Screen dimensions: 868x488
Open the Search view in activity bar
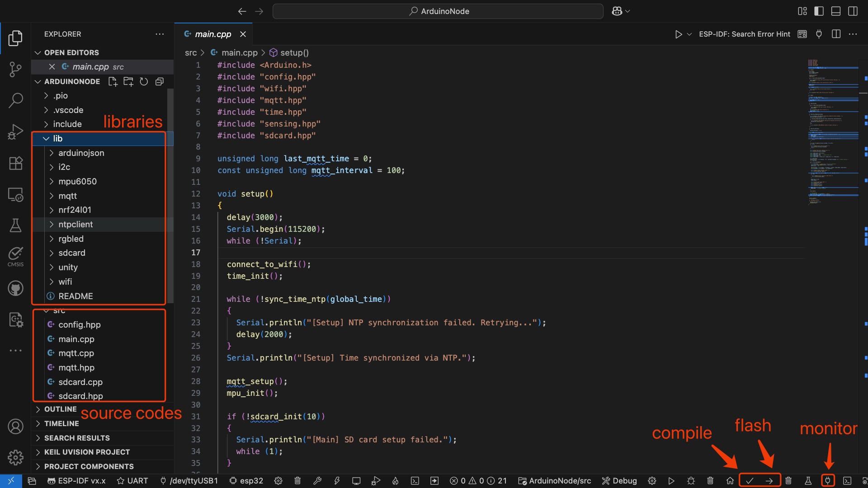pyautogui.click(x=15, y=100)
